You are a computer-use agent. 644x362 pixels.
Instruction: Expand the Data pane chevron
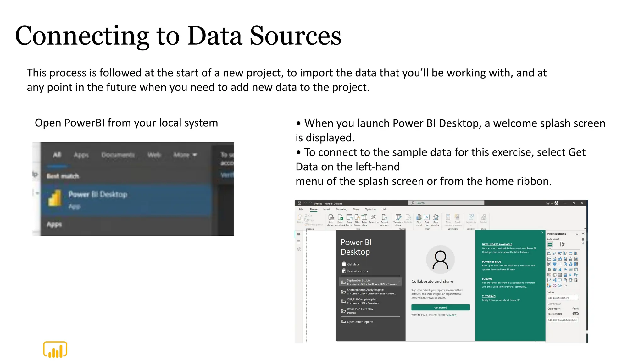[x=583, y=234]
